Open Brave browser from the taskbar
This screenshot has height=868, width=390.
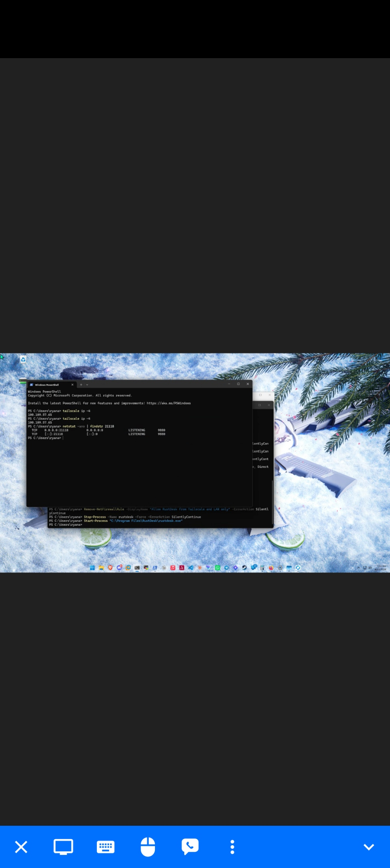pos(110,568)
